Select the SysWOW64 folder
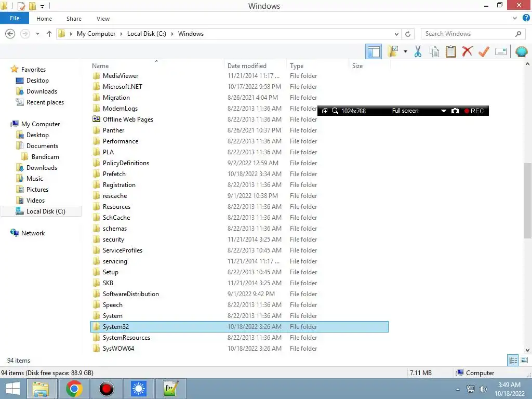 pos(118,349)
